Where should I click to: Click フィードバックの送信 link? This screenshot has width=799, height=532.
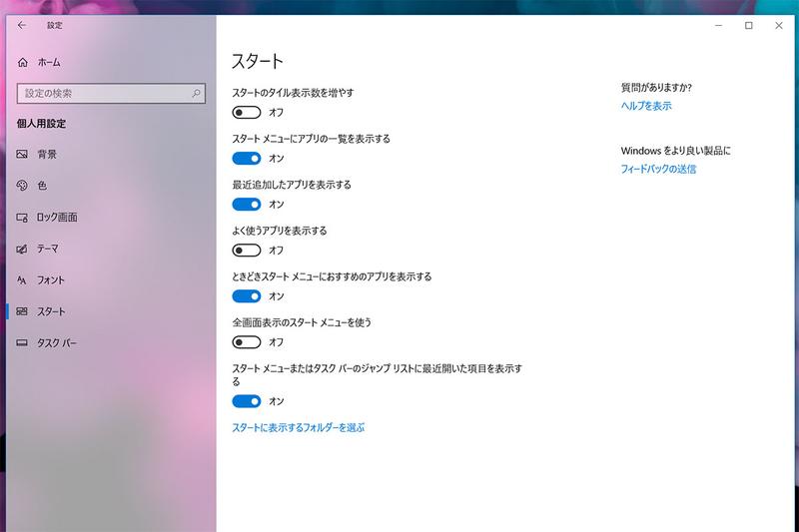coord(658,169)
